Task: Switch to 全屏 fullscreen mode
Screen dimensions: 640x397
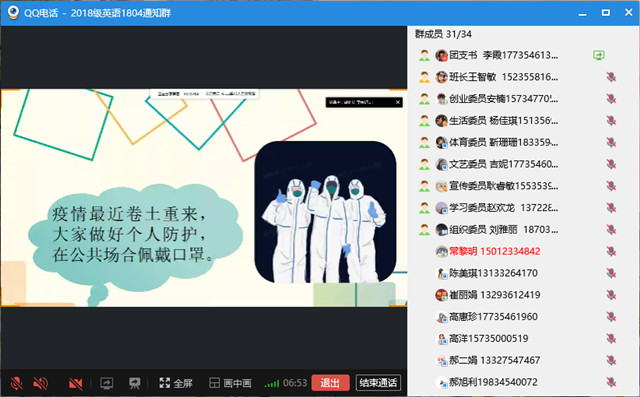Action: point(176,383)
